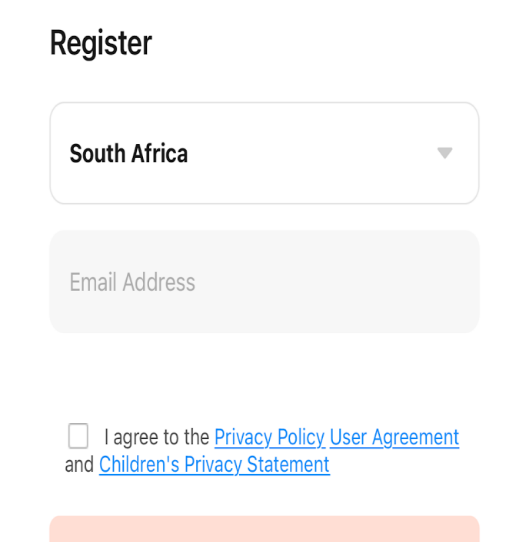The width and height of the screenshot is (529, 542).
Task: Open the Children's Privacy Statement link
Action: pyautogui.click(x=214, y=464)
